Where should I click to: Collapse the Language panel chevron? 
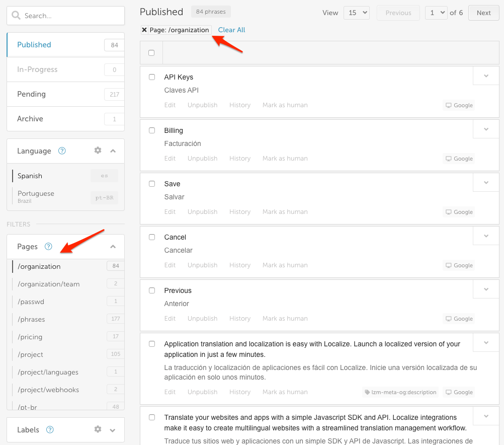pos(113,151)
